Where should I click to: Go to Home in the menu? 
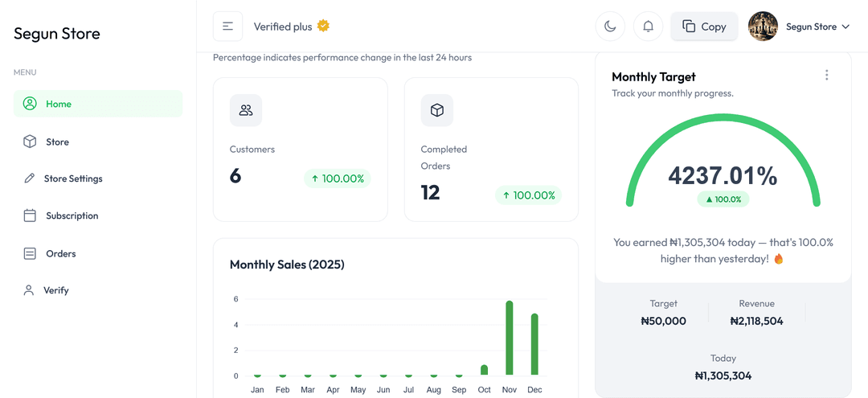[x=98, y=104]
